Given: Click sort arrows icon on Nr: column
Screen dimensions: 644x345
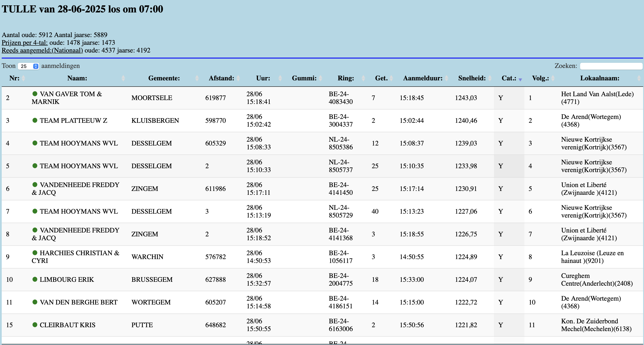Looking at the screenshot, I should tap(23, 78).
